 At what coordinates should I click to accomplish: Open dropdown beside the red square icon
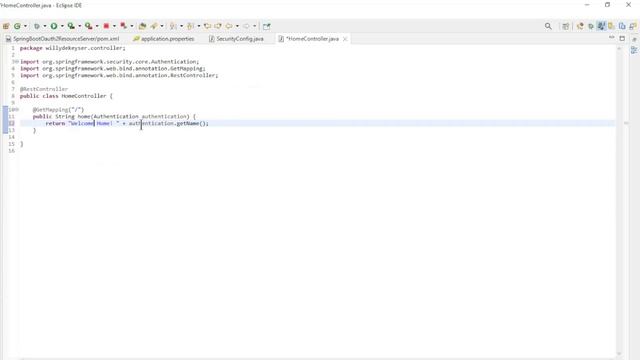pyautogui.click(x=114, y=26)
